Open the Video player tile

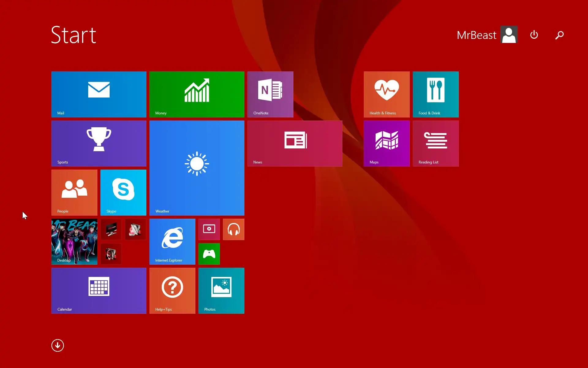point(209,229)
